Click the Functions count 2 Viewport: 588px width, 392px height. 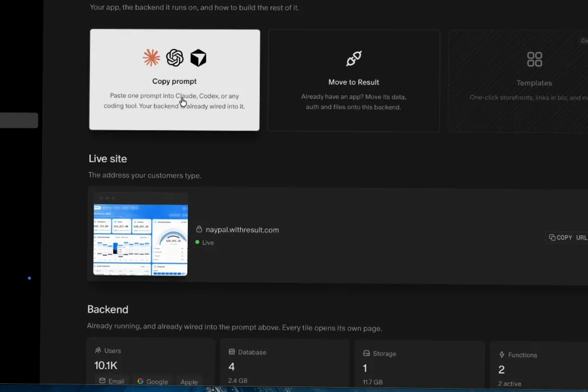pyautogui.click(x=501, y=370)
